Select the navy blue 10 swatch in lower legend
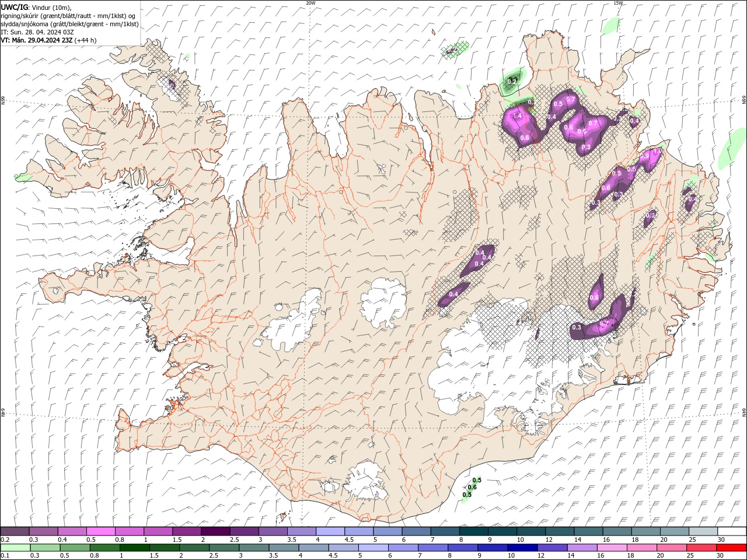The height and width of the screenshot is (560, 747). [x=522, y=548]
